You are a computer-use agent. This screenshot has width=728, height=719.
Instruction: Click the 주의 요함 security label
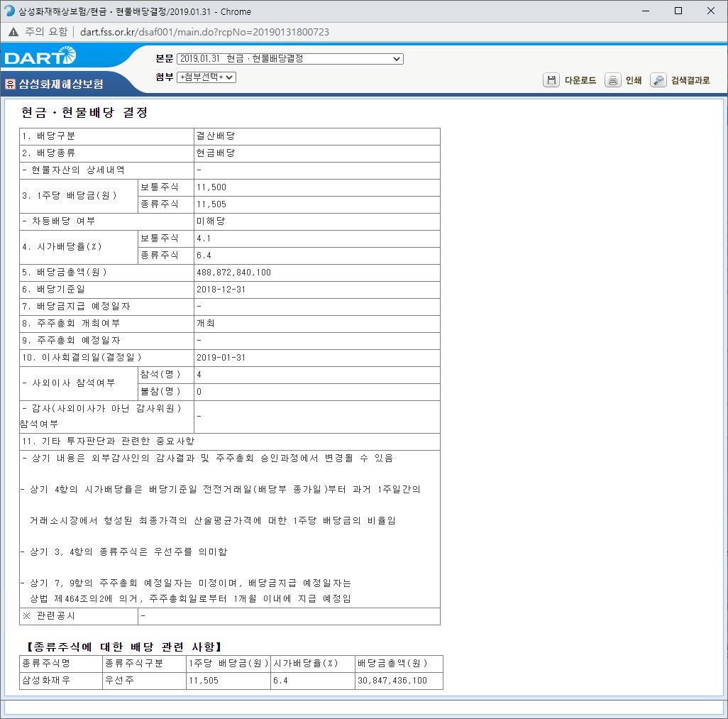pyautogui.click(x=46, y=32)
